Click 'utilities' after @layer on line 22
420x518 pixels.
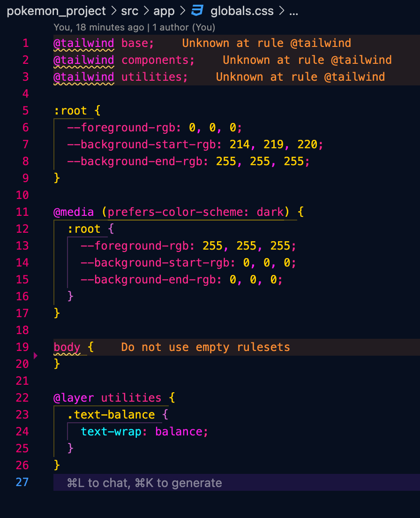(x=131, y=398)
